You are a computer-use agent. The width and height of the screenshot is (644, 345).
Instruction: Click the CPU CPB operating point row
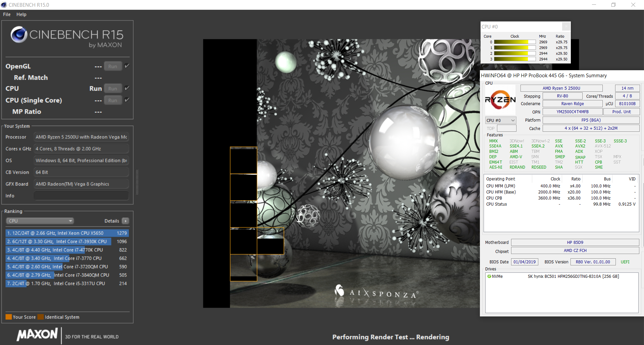pos(561,198)
